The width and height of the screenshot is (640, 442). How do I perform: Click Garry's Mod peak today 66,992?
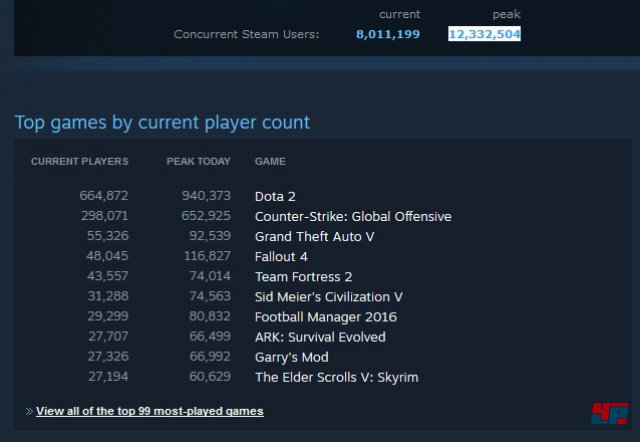(x=210, y=356)
